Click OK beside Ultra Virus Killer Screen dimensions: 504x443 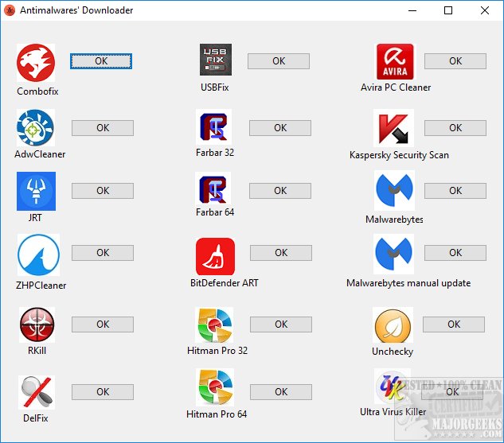pos(452,392)
